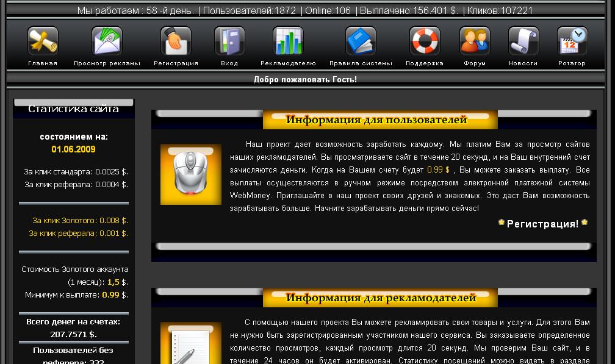Image resolution: width=615 pixels, height=364 pixels.
Task: Click the Информация для рекламодателей header banner
Action: point(380,298)
